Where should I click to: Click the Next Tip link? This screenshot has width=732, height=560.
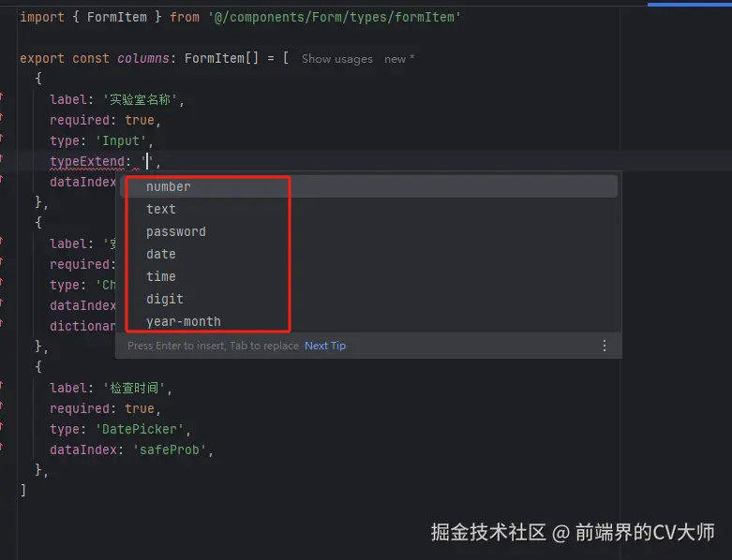(325, 346)
